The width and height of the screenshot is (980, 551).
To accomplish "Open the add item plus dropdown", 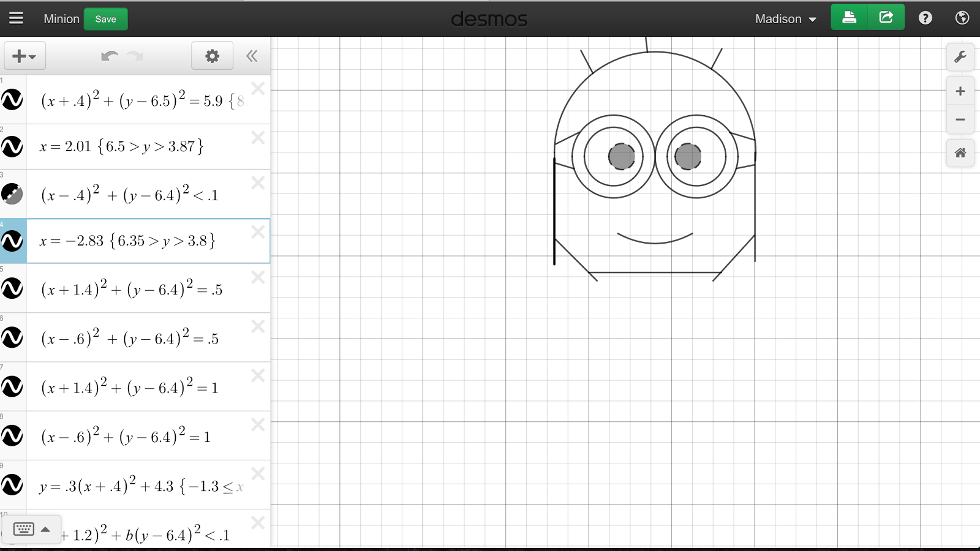I will (24, 56).
